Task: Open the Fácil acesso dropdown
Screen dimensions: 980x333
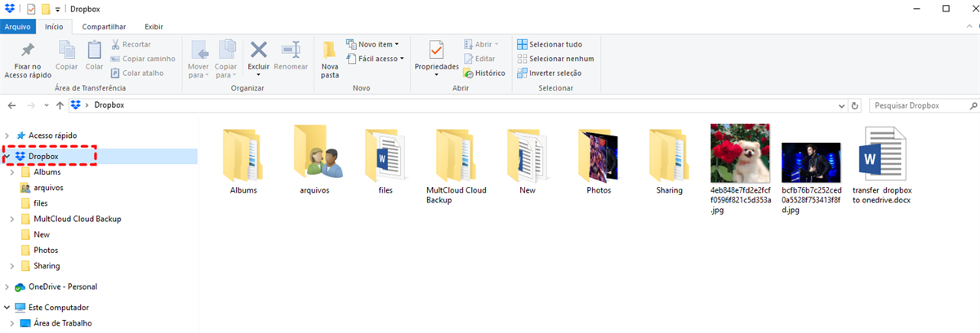Action: (375, 59)
